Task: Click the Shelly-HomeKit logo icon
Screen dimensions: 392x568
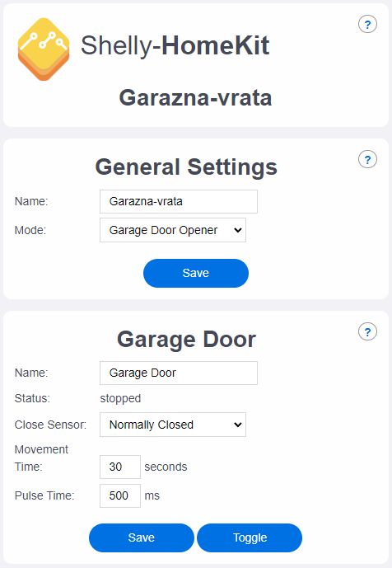Action: 44,49
